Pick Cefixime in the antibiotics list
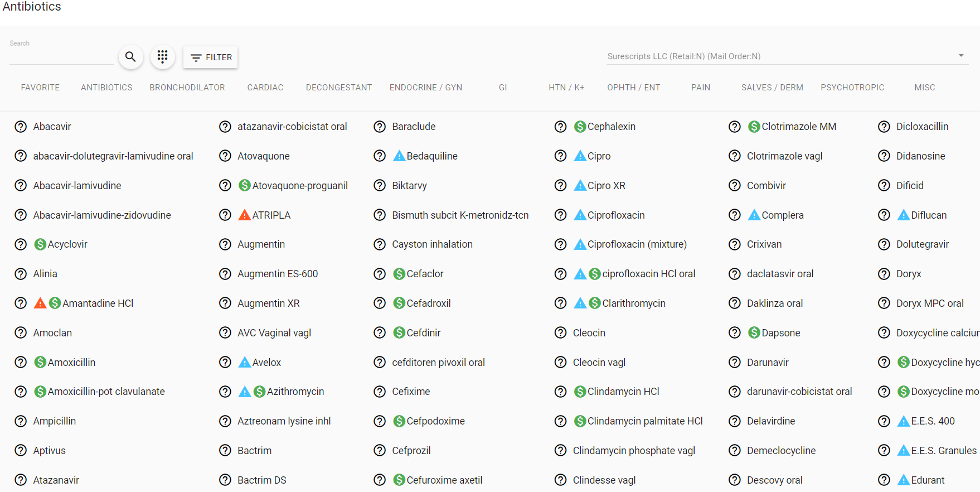This screenshot has width=980, height=492. 411,392
